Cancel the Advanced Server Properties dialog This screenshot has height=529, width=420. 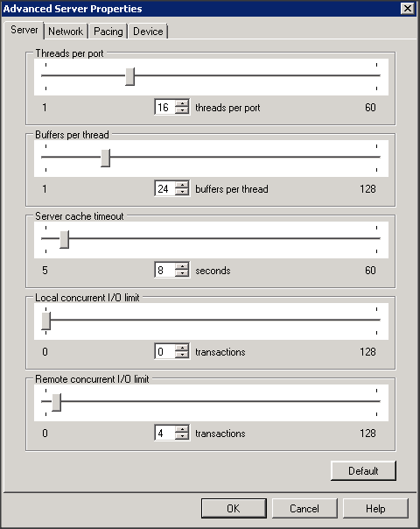click(x=304, y=509)
